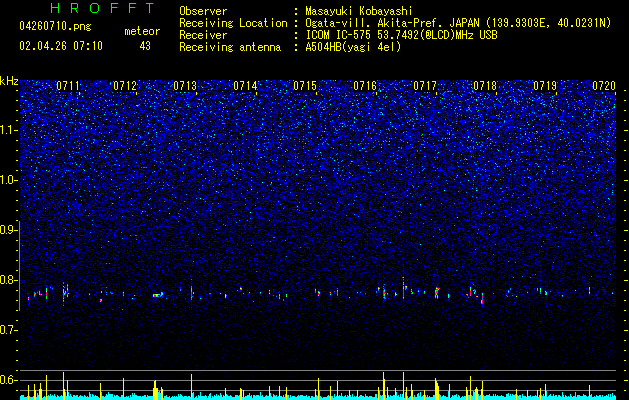
Task: Click the bright meteor echo cluster after 0712
Action: [x=158, y=295]
